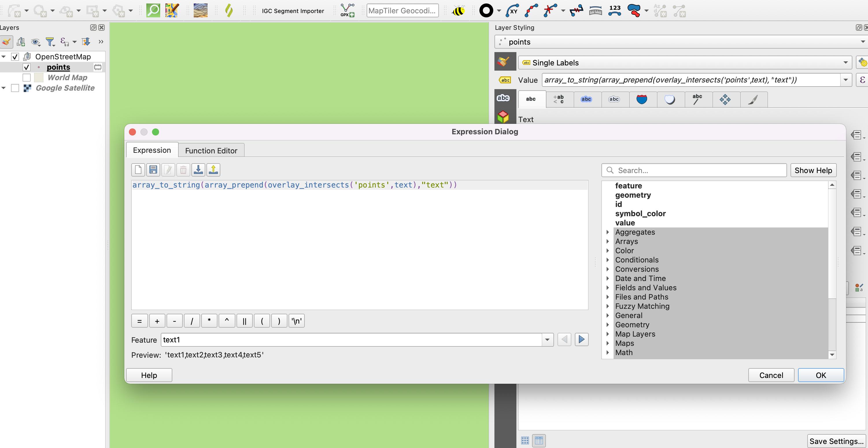
Task: Save the current expression with floppy icon
Action: coord(153,170)
